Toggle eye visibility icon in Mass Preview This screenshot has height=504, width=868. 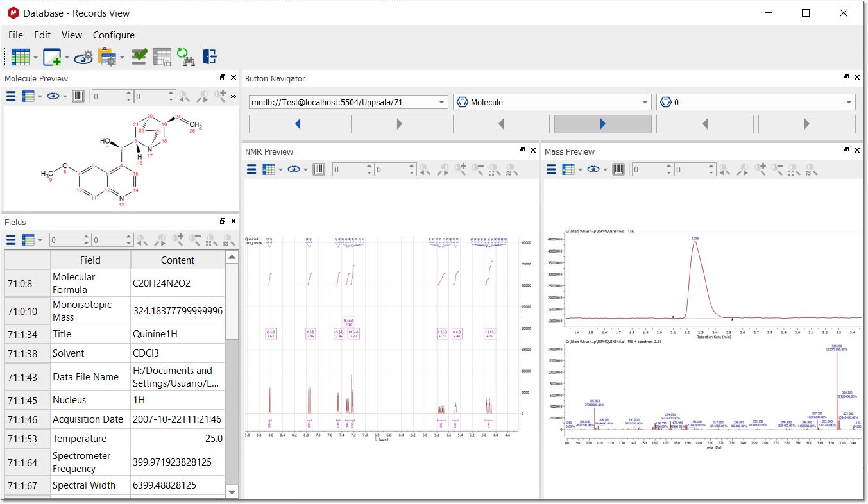click(593, 169)
